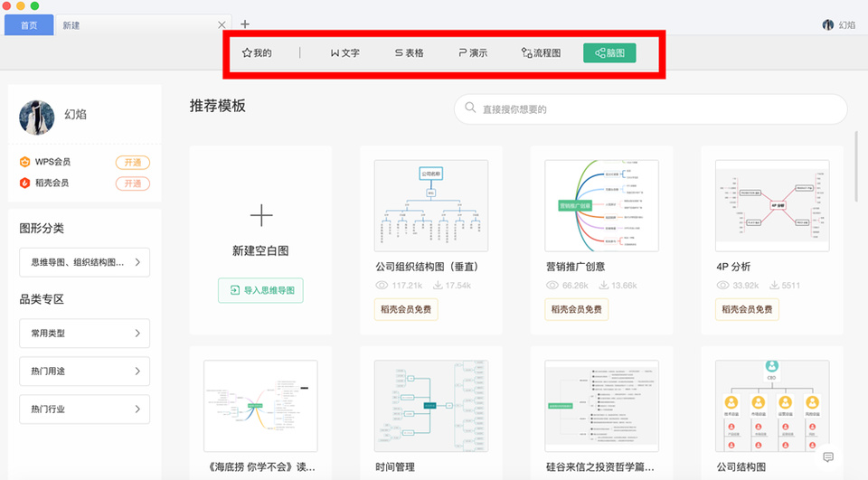Select the green 脑图 mind map tab

click(x=609, y=53)
